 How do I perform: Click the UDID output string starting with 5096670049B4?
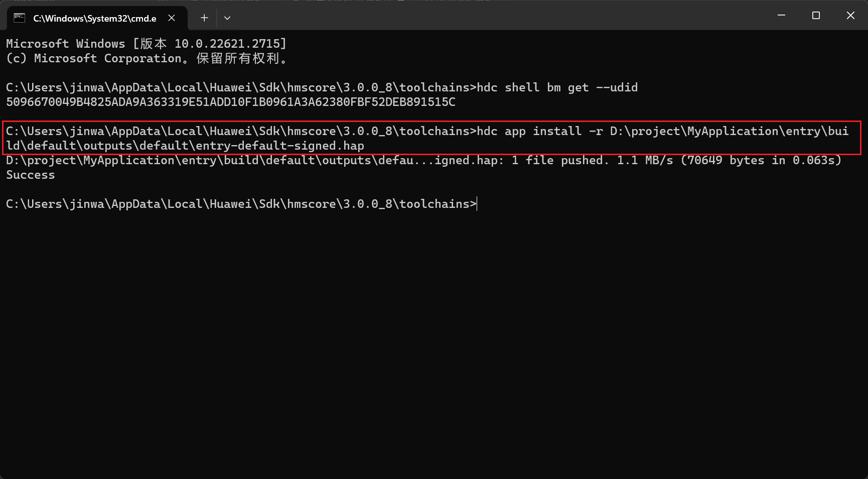point(231,102)
